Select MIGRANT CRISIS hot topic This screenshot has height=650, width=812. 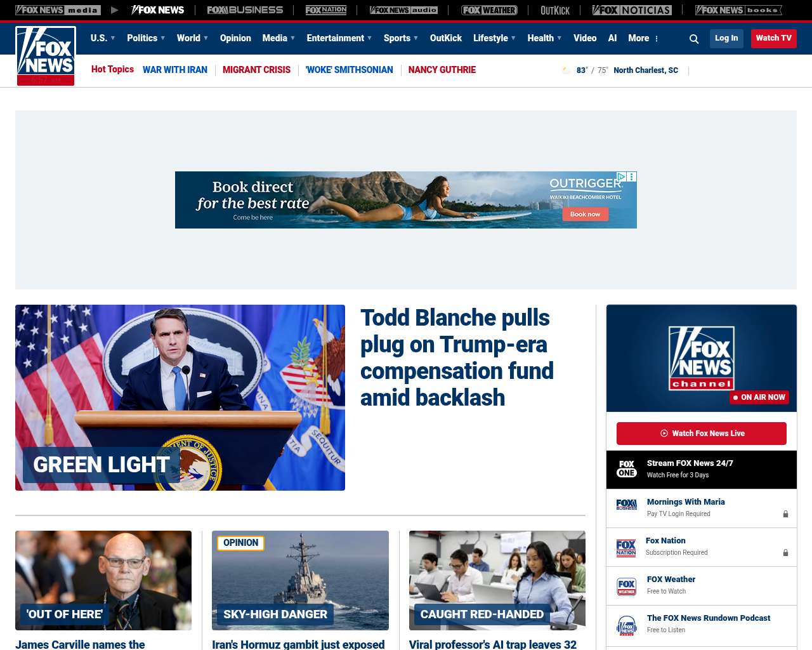coord(256,70)
